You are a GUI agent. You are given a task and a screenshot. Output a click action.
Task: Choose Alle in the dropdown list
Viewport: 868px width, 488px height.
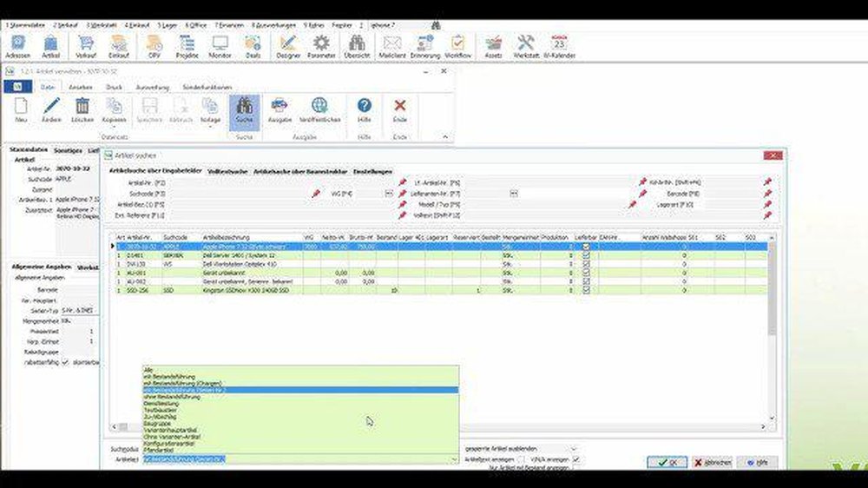(x=300, y=370)
